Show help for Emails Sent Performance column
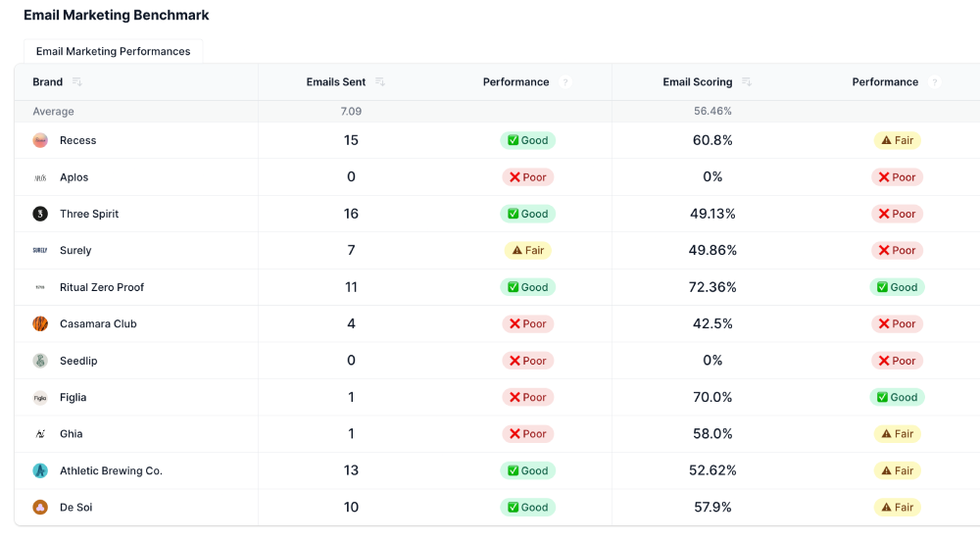 coord(565,82)
